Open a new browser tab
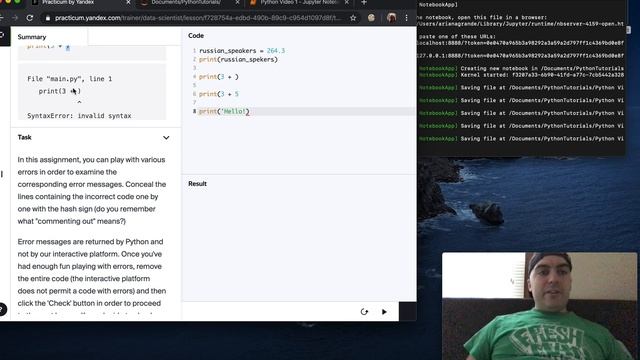The image size is (640, 360). pyautogui.click(x=364, y=2)
